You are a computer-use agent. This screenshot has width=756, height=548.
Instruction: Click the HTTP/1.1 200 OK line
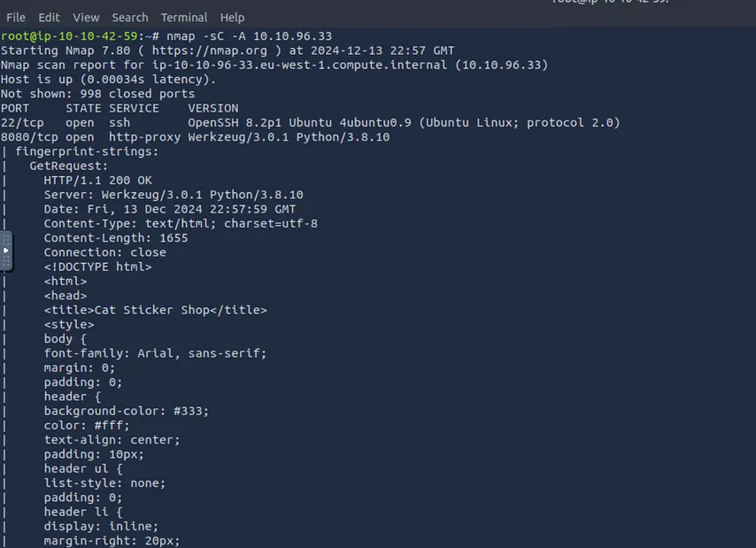click(98, 181)
